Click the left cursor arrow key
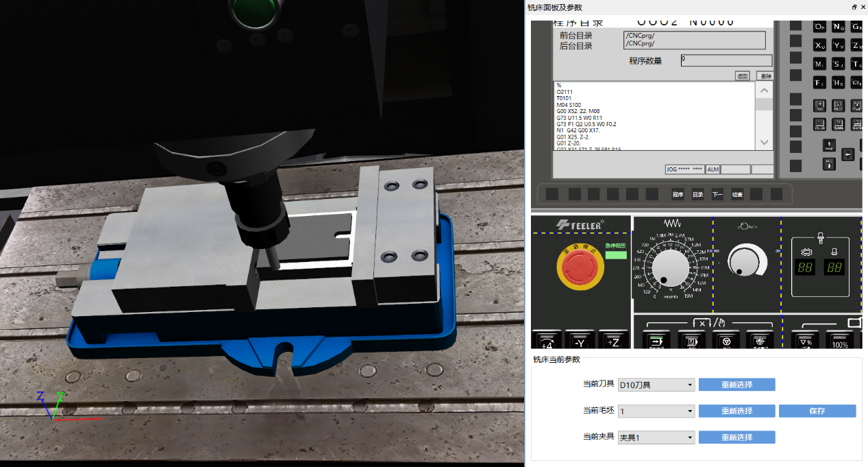 847,154
